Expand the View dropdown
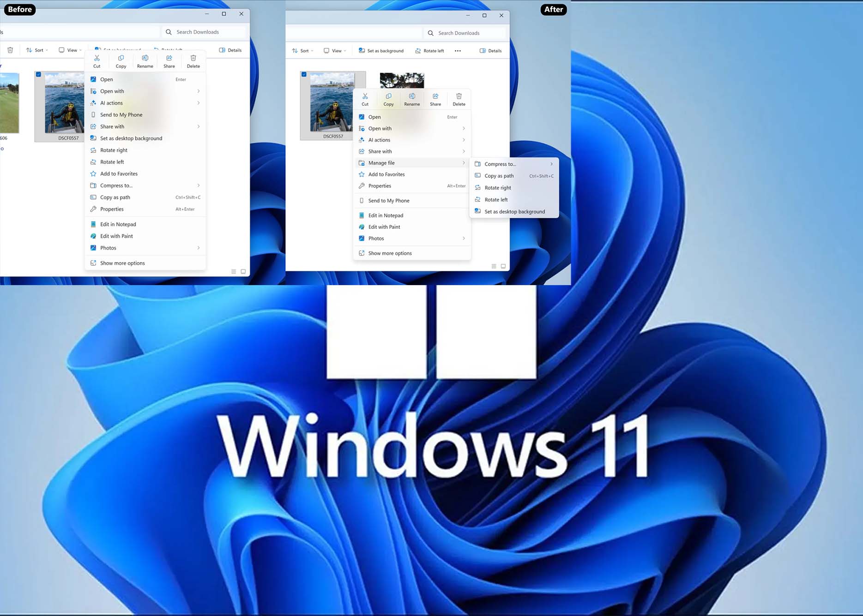This screenshot has height=616, width=863. click(x=334, y=50)
